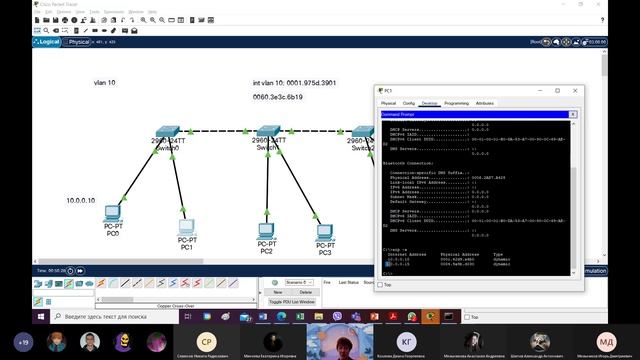Open the Physical tab in PC1 window

click(x=388, y=103)
